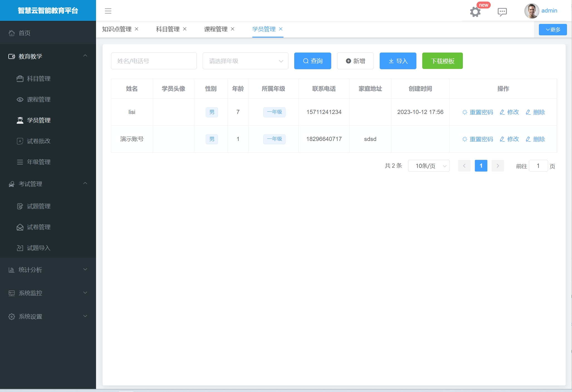Click the green 下载模板 button
Screen dimensions: 572x392
[x=442, y=61]
